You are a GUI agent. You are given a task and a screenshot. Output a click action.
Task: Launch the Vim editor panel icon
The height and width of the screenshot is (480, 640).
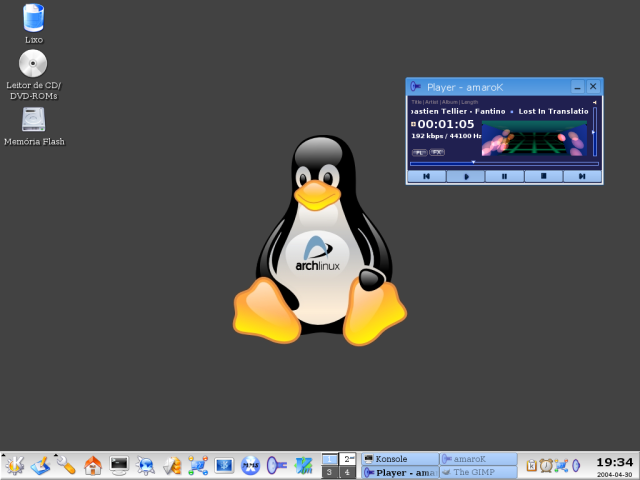304,465
